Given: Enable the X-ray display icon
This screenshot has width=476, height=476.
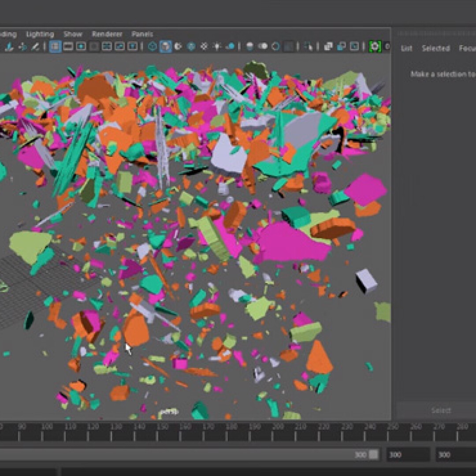Looking at the screenshot, I should (328, 46).
